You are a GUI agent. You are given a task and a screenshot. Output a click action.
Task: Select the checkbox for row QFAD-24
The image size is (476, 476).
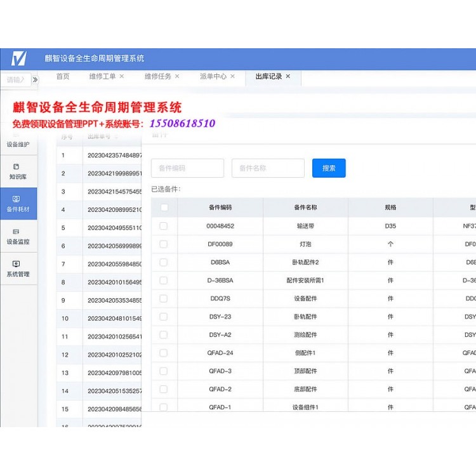click(x=164, y=353)
